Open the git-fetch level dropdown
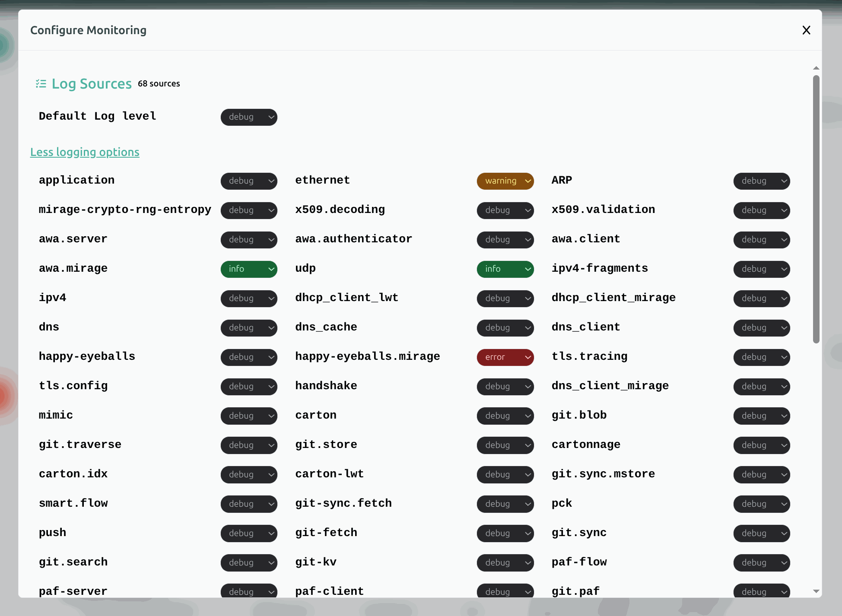Image resolution: width=842 pixels, height=616 pixels. point(505,533)
